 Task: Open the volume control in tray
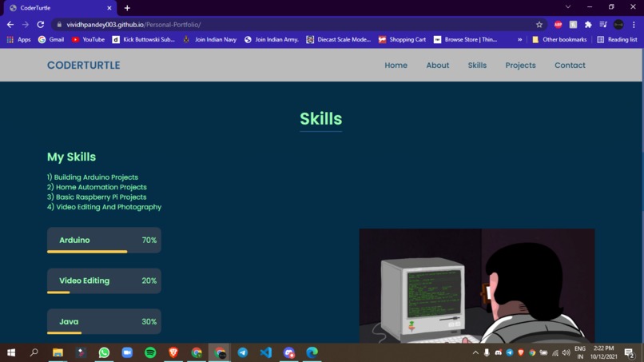(x=566, y=352)
